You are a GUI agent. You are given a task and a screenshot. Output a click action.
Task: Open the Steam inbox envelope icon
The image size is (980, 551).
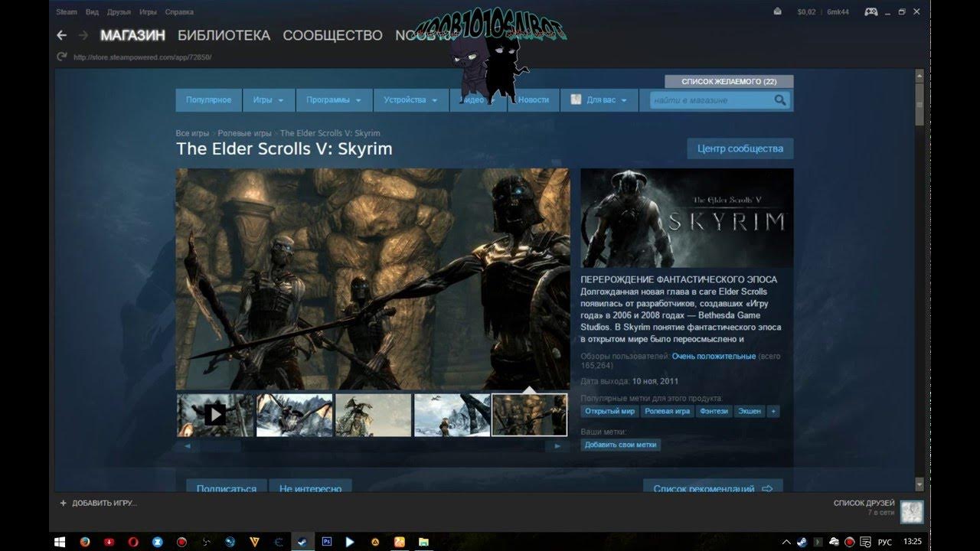point(778,11)
